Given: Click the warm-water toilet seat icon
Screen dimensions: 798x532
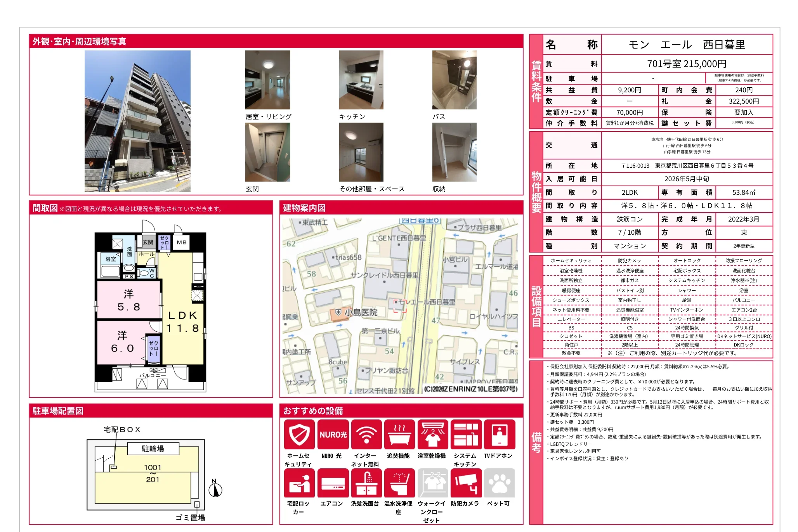Looking at the screenshot, I should (x=399, y=483).
